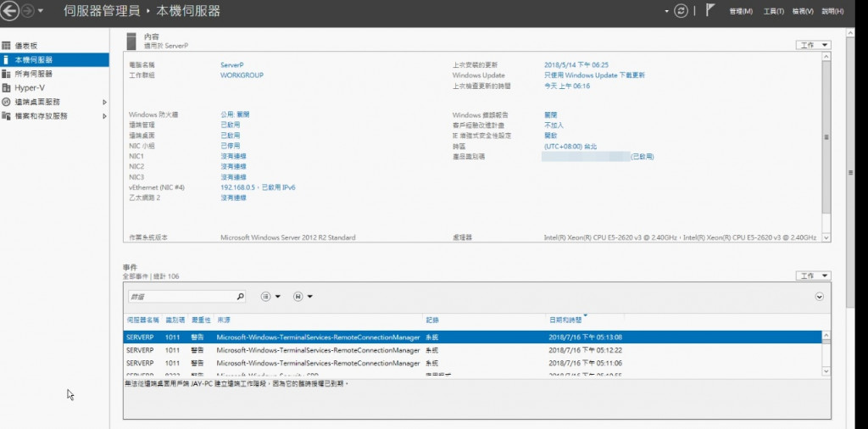Screen dimensions: 868x429
Task: Click the 檔案和存放服務 icon in the sidebar
Action: (x=6, y=115)
